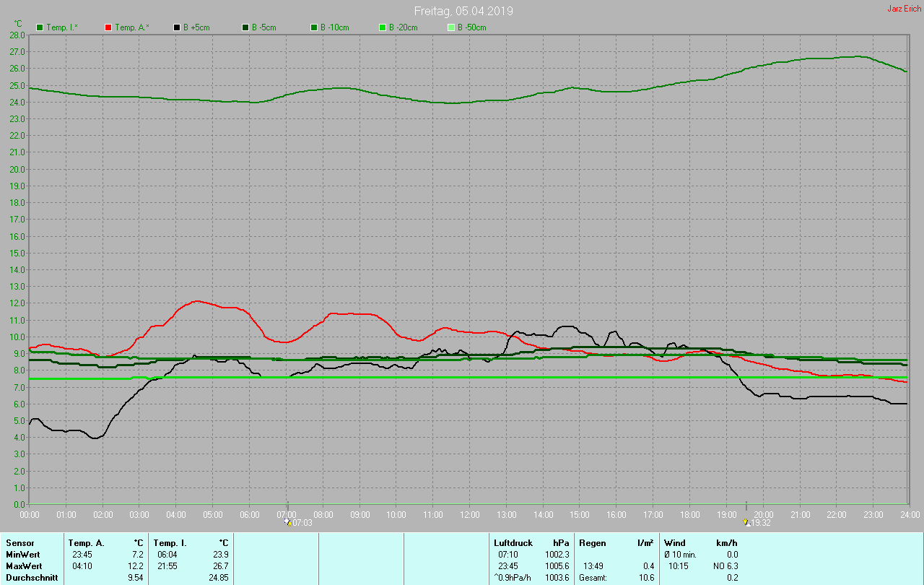This screenshot has height=585, width=924.
Task: Click the '28.0' y-axis label
Action: (18, 35)
